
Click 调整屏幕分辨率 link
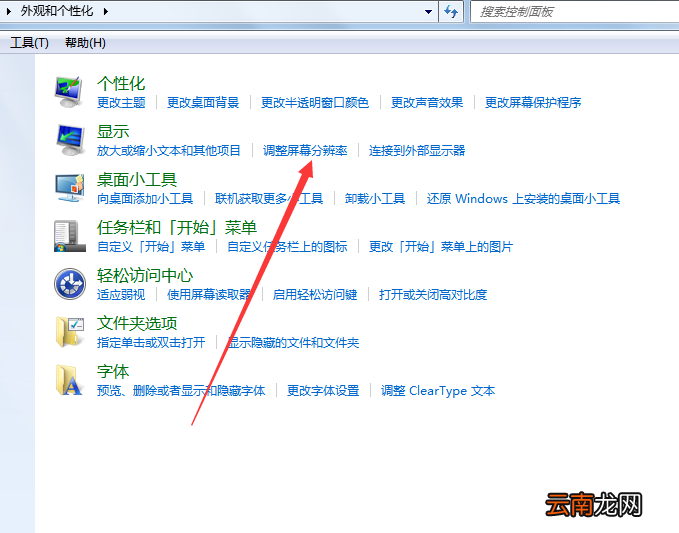(305, 151)
